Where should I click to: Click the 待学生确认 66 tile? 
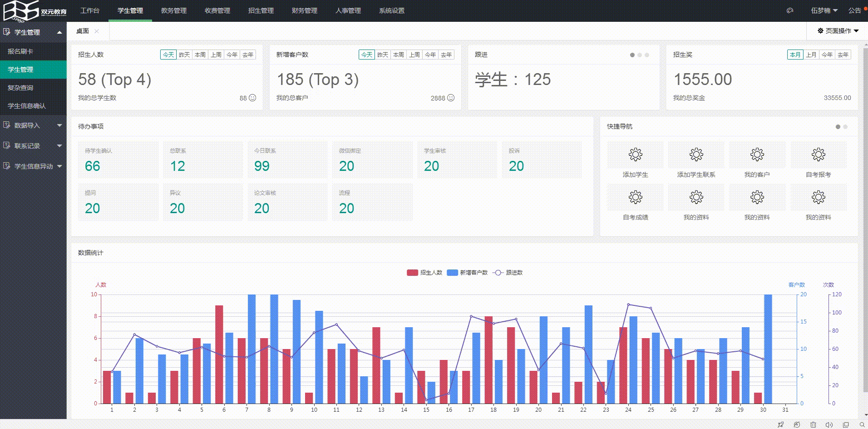click(118, 160)
